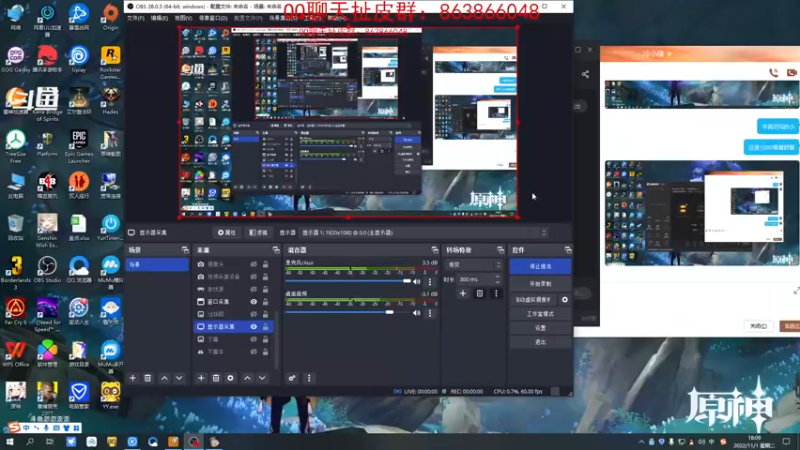Move source down with Sources panel down arrow
Image resolution: width=800 pixels, height=450 pixels.
tap(262, 378)
